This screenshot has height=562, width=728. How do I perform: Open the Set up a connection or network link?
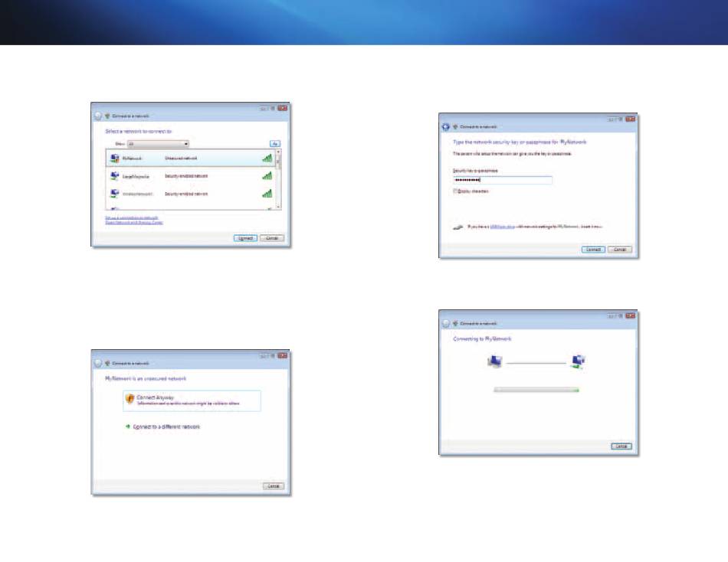pos(131,217)
